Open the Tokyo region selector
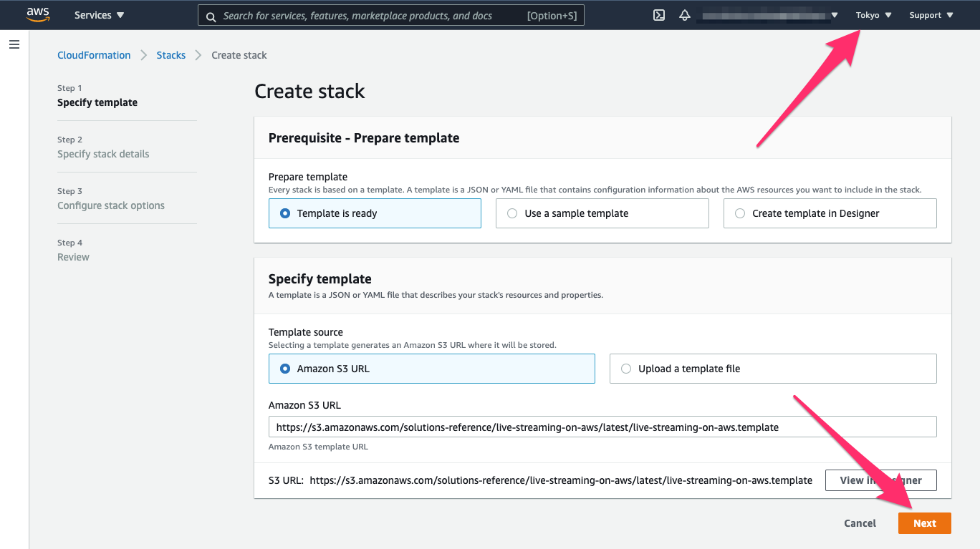The image size is (980, 549). click(x=873, y=15)
